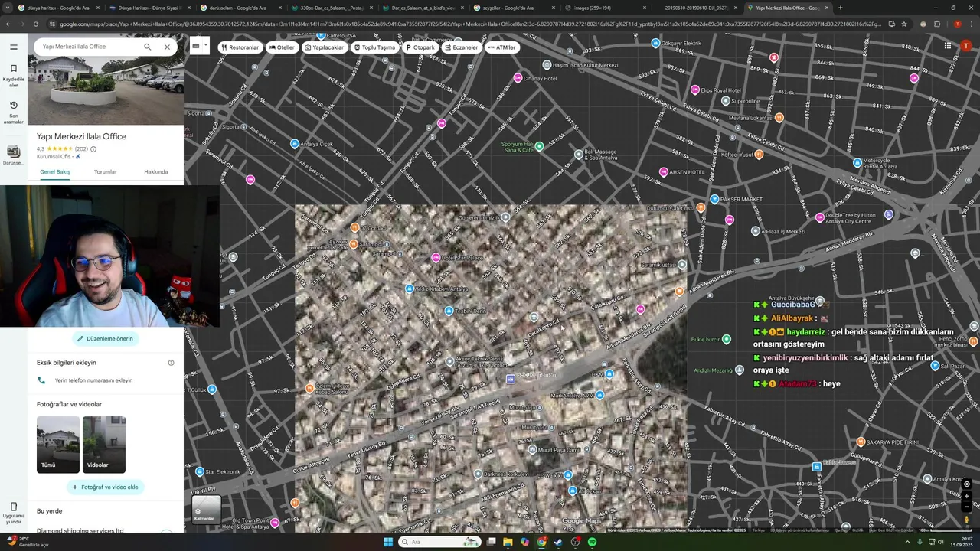Screen dimensions: 980x551
Task: Open the Google account avatar in Maps
Action: [x=966, y=46]
